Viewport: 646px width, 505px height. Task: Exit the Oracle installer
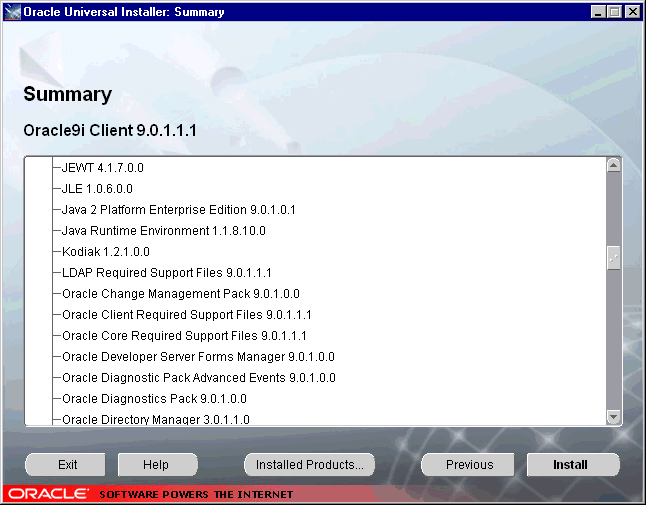point(65,465)
